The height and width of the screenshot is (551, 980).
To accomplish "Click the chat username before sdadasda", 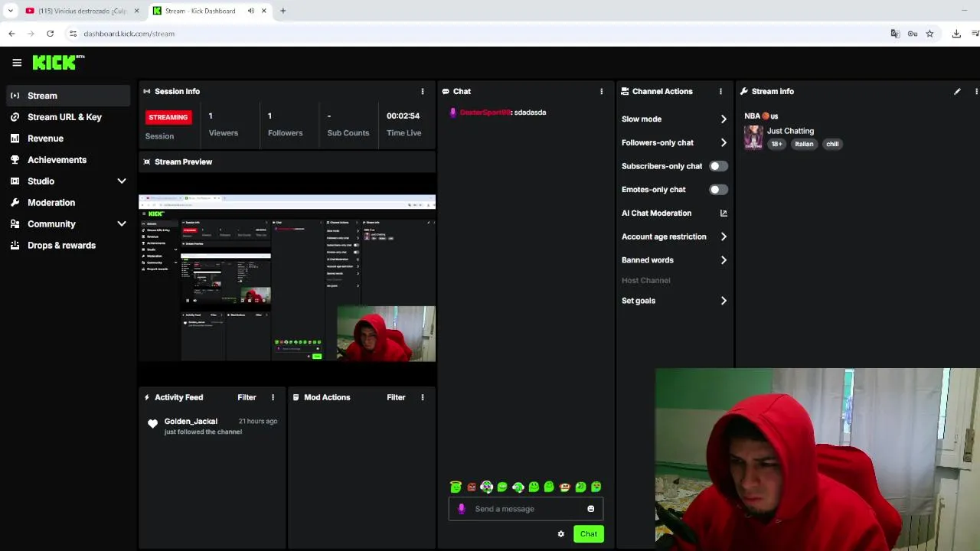I will pyautogui.click(x=485, y=112).
